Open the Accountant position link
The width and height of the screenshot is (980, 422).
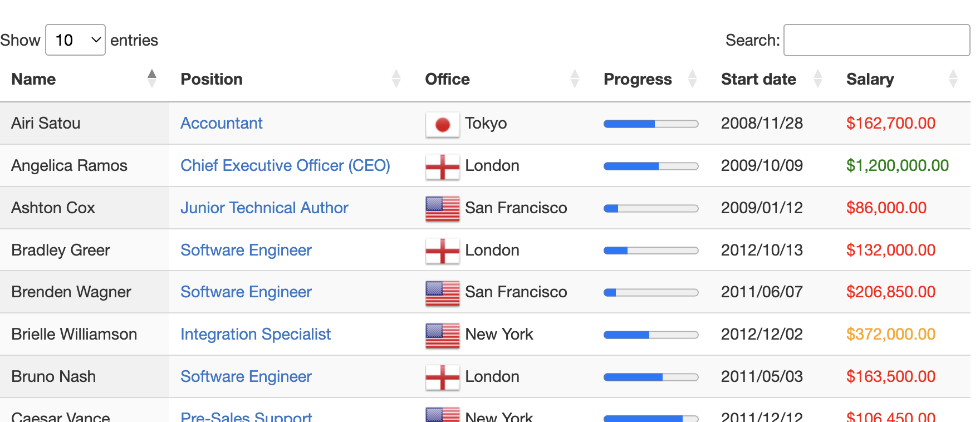(222, 123)
